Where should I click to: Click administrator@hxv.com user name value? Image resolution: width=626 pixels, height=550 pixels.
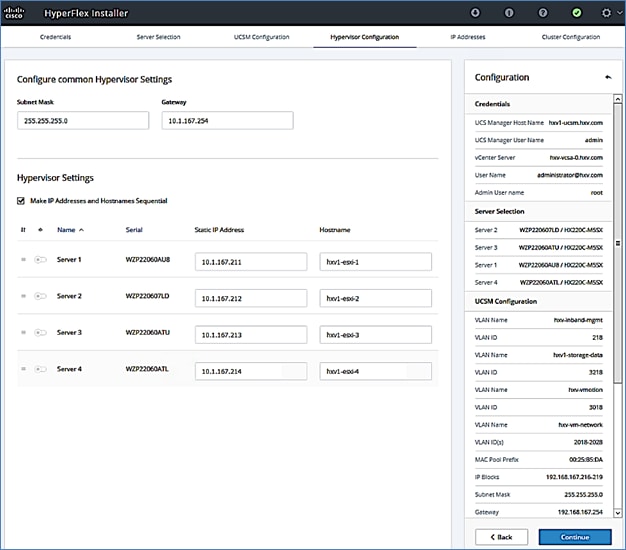(x=570, y=175)
